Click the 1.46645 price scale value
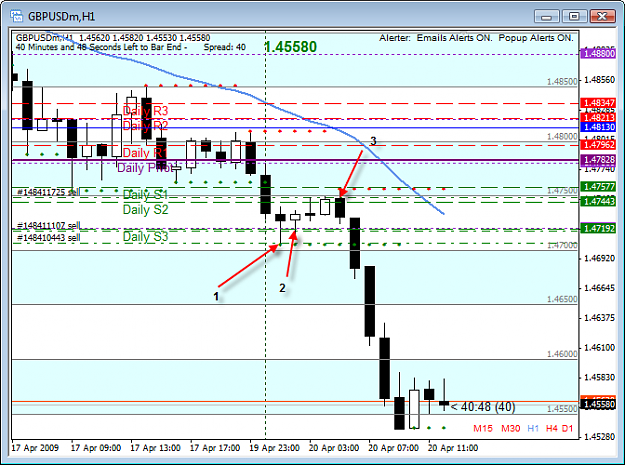Image resolution: width=625 pixels, height=465 pixels. [x=599, y=288]
